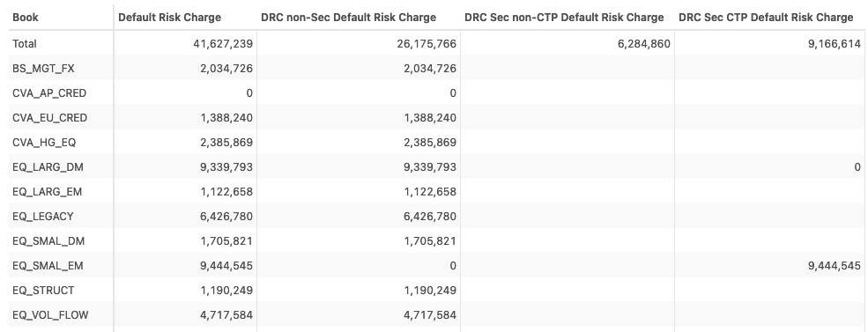Click the 6,284,860 Sec non-CTP total cell

[x=644, y=44]
